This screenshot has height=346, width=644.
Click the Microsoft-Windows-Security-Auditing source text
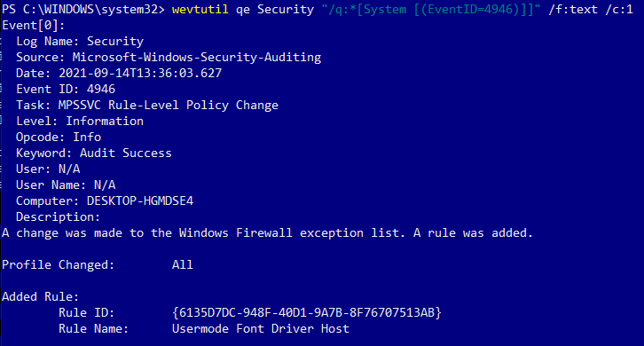[x=197, y=57]
